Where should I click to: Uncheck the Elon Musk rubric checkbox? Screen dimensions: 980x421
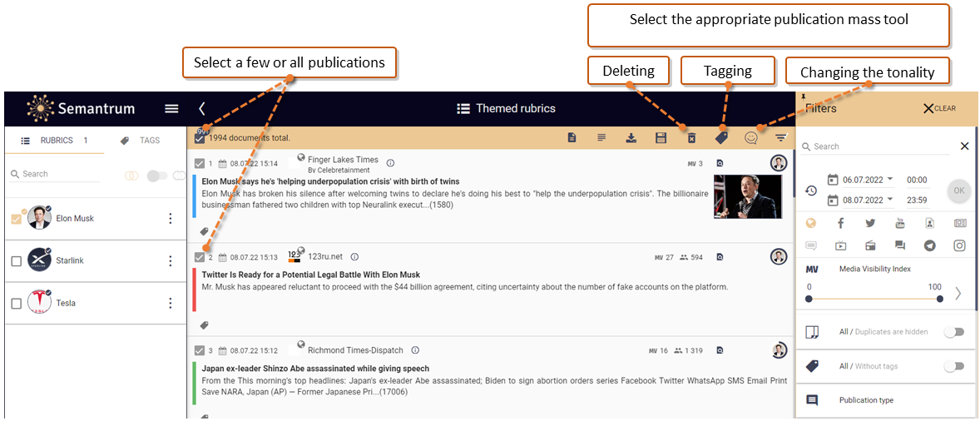[17, 219]
